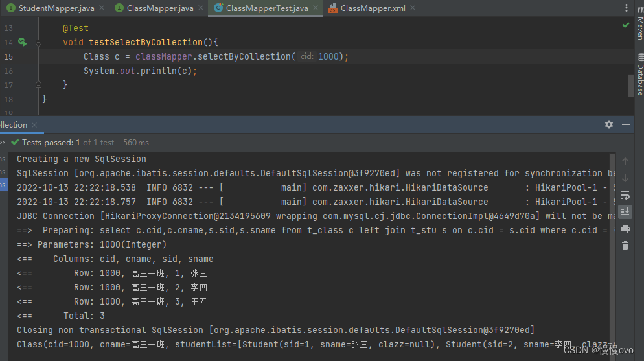
Task: Click the row containing 李四
Action: 111,288
